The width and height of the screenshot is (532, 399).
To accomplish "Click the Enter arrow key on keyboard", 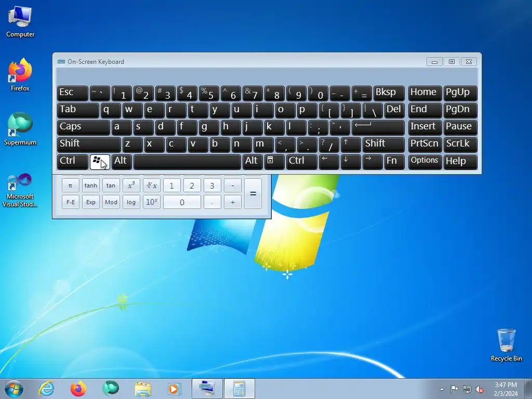I will click(378, 128).
